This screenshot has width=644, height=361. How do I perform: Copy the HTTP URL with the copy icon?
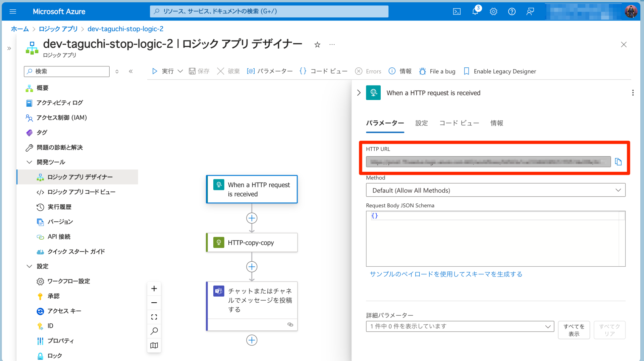[x=619, y=162]
